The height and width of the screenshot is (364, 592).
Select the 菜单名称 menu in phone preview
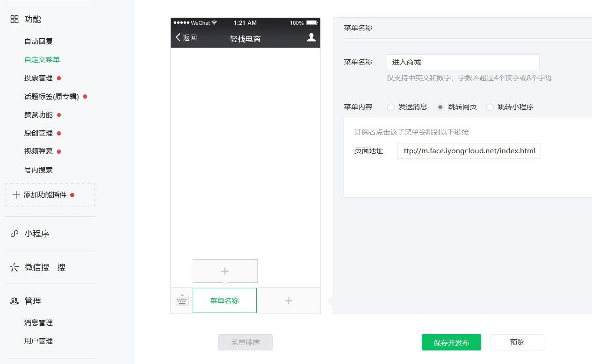224,300
